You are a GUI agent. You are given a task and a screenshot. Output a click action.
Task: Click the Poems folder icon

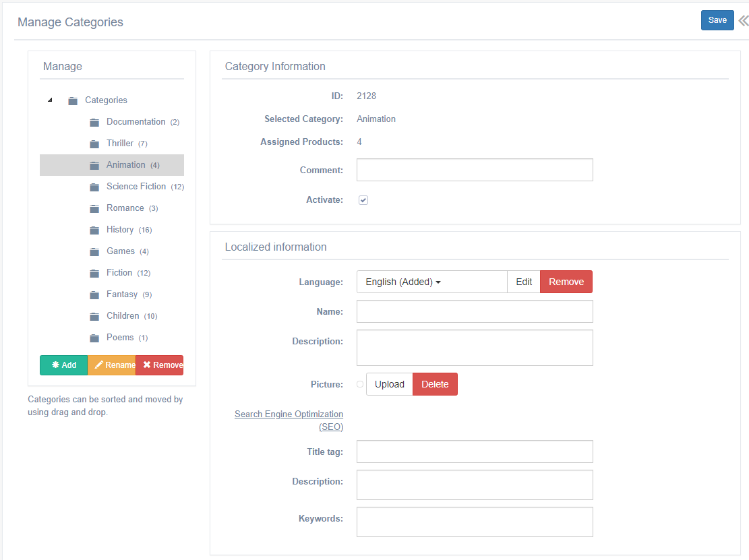94,338
